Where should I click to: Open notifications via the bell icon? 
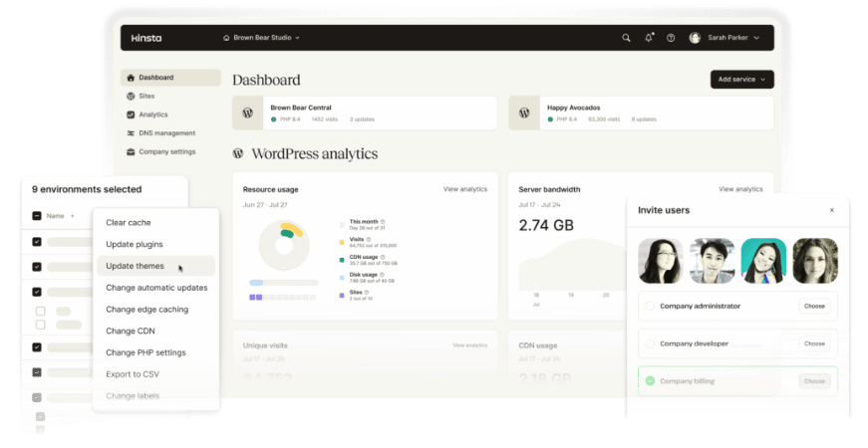649,38
